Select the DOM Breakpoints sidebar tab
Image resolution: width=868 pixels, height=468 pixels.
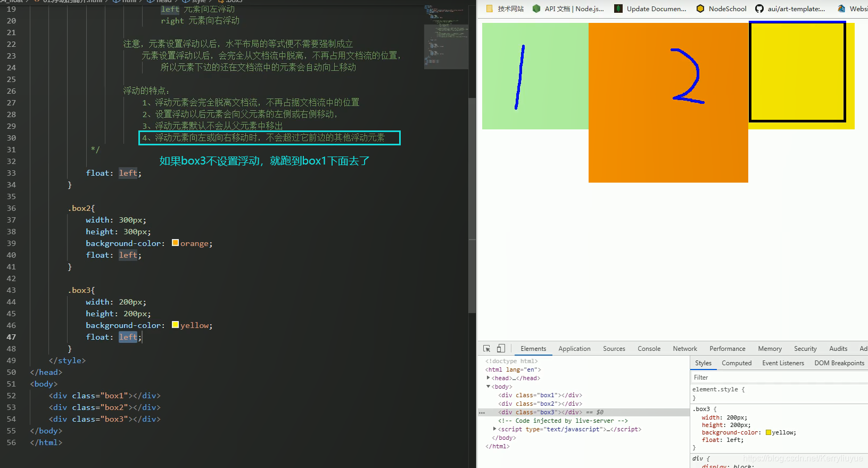(839, 363)
